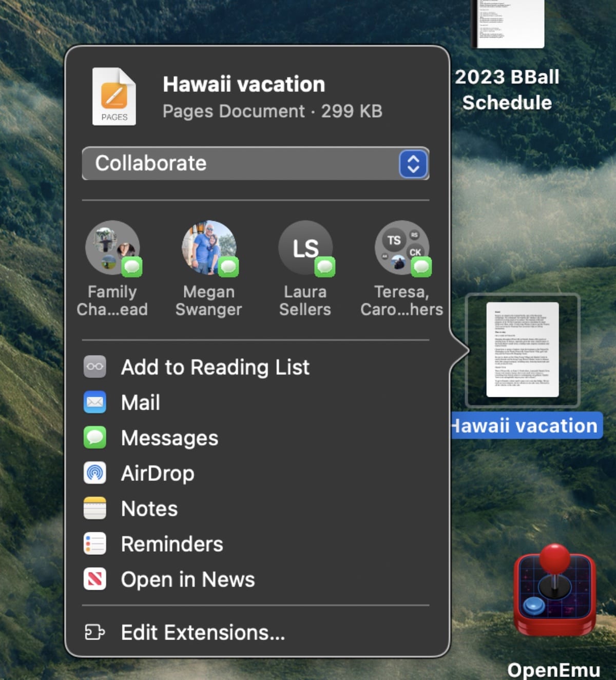
Task: Select the Teresa, Caro...hers group chat
Action: pos(402,249)
